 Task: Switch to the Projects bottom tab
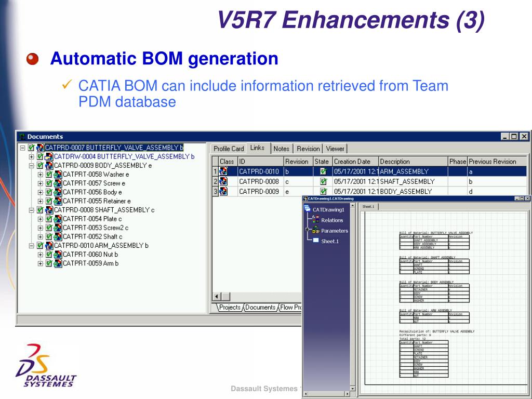click(230, 308)
